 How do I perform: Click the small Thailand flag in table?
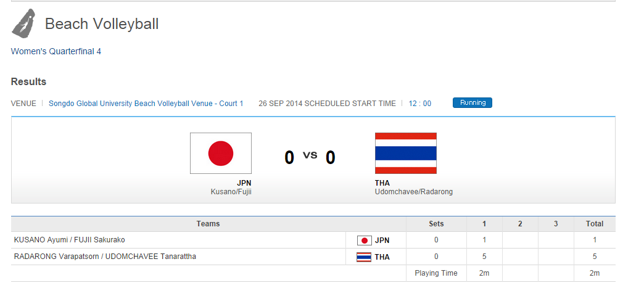point(364,257)
